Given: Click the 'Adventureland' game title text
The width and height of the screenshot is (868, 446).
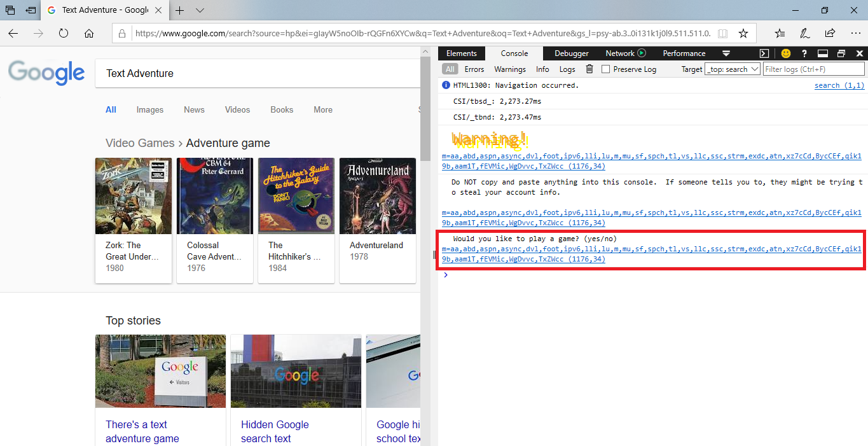Looking at the screenshot, I should pyautogui.click(x=376, y=245).
